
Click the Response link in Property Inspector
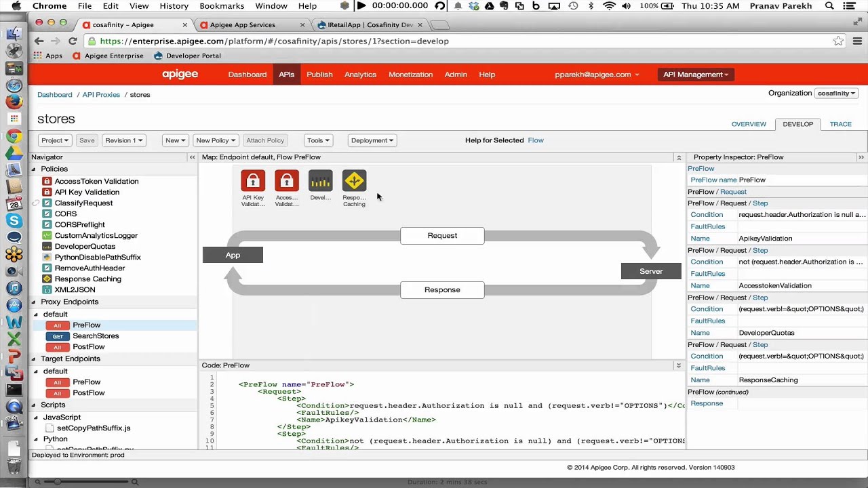[x=707, y=403]
